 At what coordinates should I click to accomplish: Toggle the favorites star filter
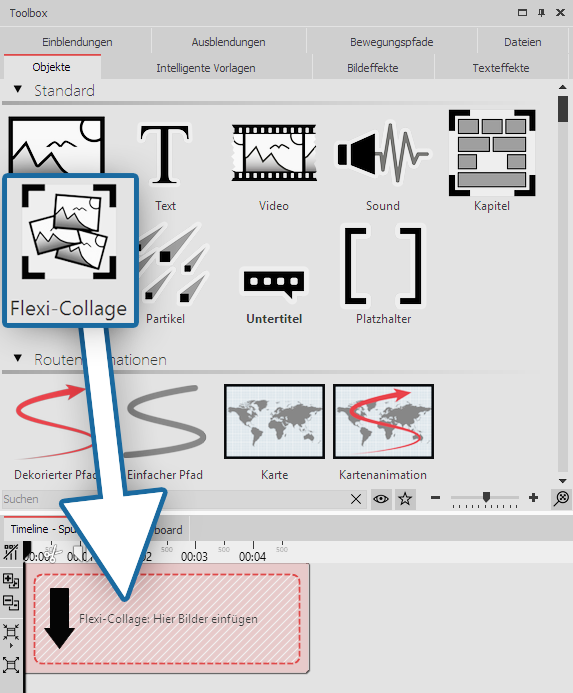405,499
